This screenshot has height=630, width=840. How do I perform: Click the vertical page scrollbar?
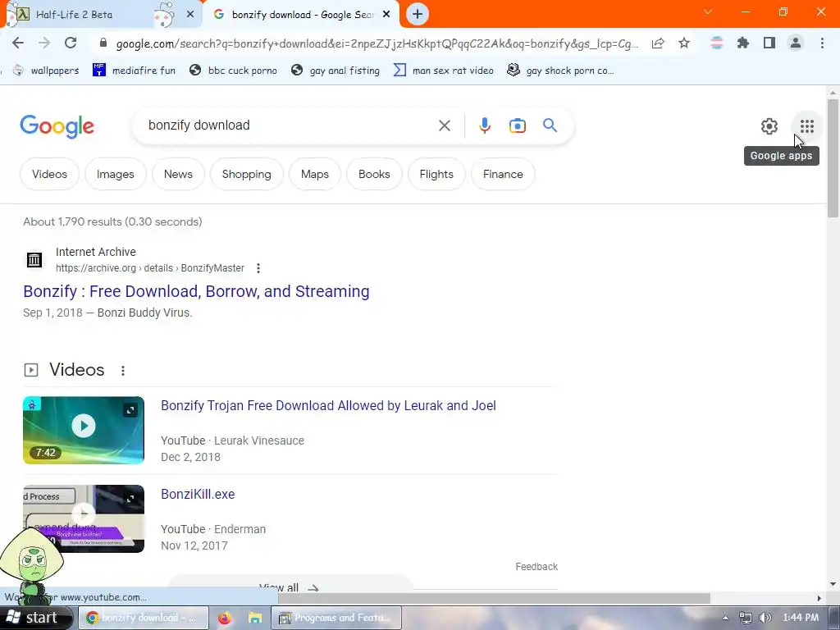[x=833, y=158]
